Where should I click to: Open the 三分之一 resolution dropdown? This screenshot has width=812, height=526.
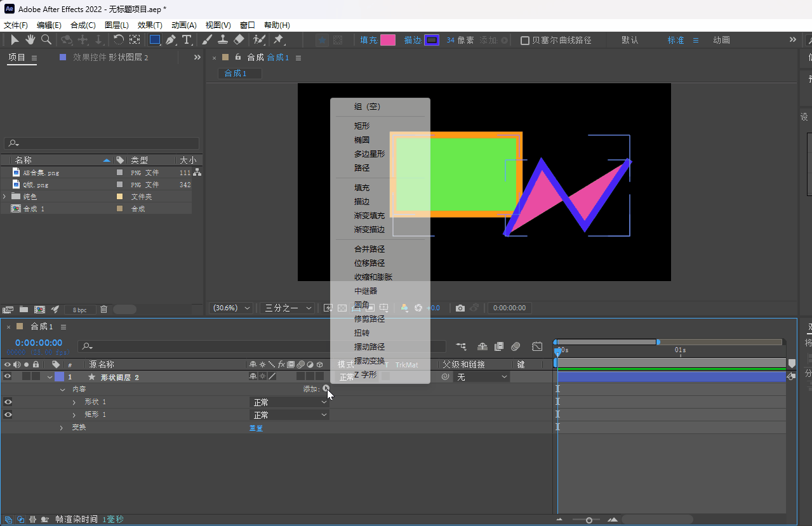(x=288, y=308)
